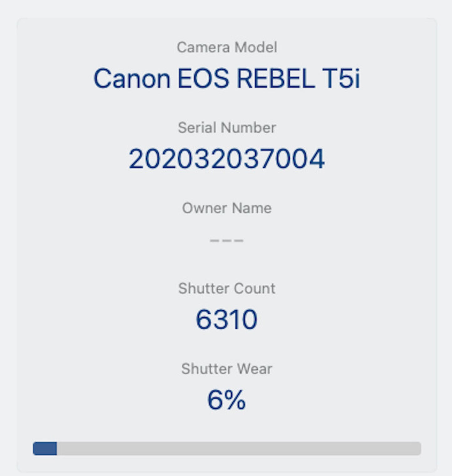Click the "Camera Model" label

[x=227, y=48]
